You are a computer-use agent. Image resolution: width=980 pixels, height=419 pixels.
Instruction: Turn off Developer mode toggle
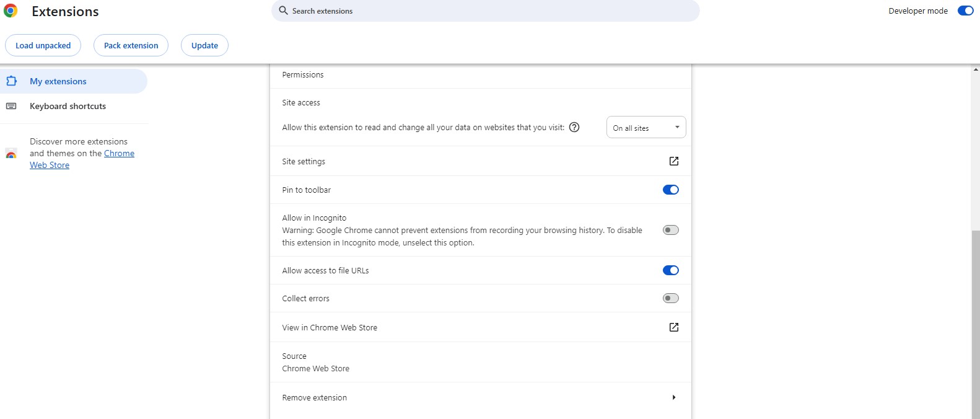click(965, 11)
